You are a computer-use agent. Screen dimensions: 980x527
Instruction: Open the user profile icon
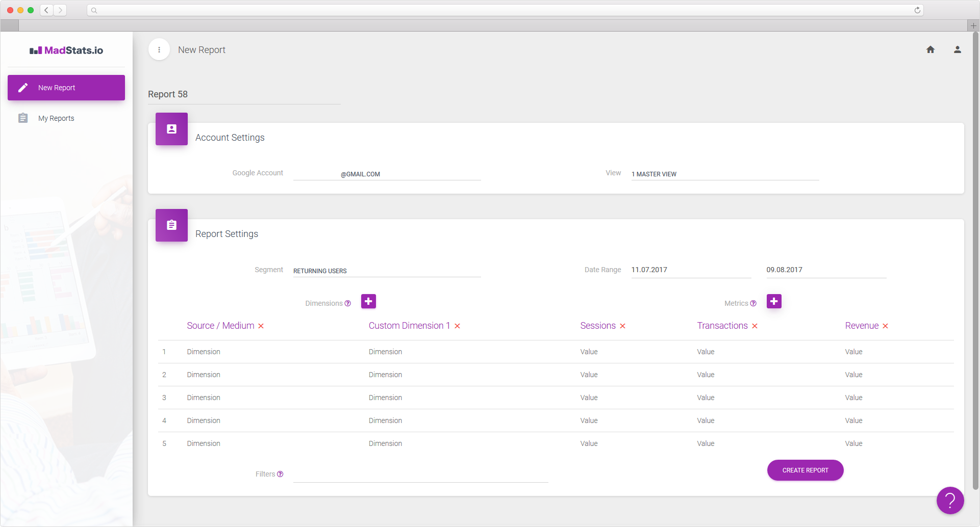(958, 49)
